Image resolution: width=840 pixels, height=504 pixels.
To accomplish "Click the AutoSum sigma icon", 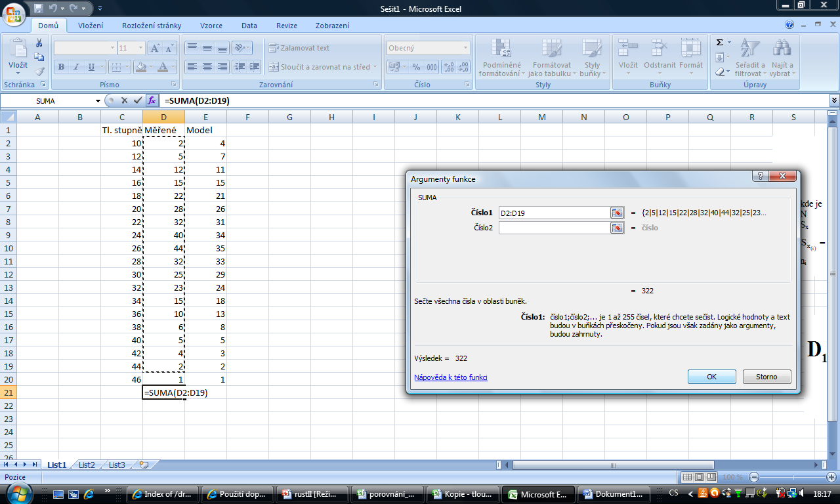I will [720, 43].
